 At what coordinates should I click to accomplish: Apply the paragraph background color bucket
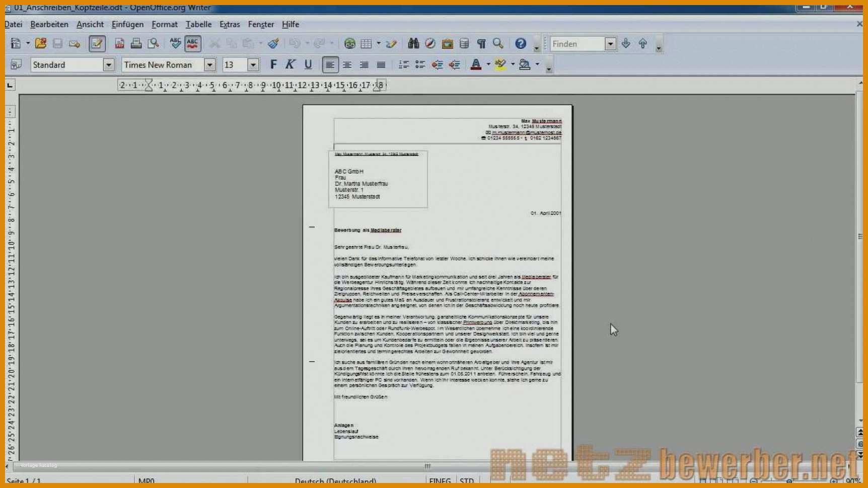tap(525, 64)
